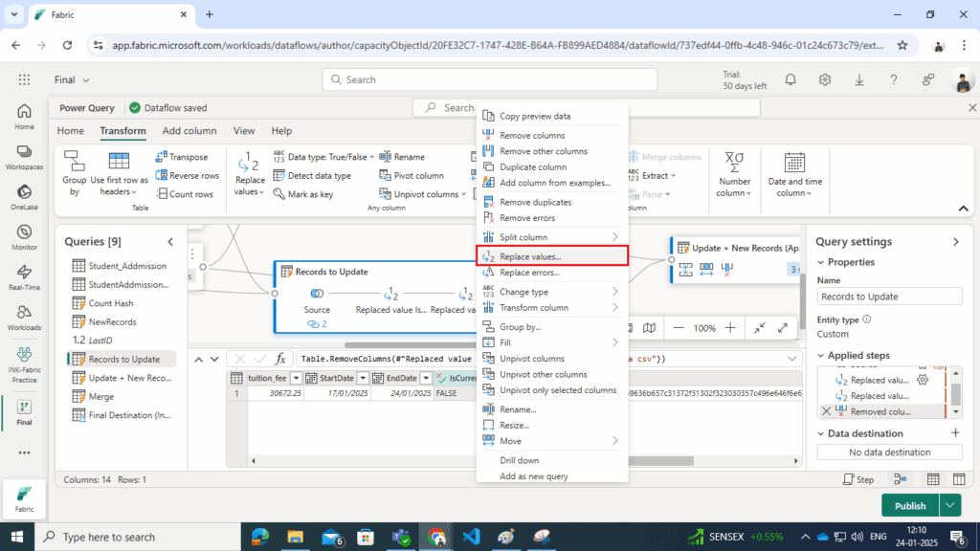The height and width of the screenshot is (551, 980).
Task: Collapse the Queries pane chevron
Action: (x=170, y=242)
